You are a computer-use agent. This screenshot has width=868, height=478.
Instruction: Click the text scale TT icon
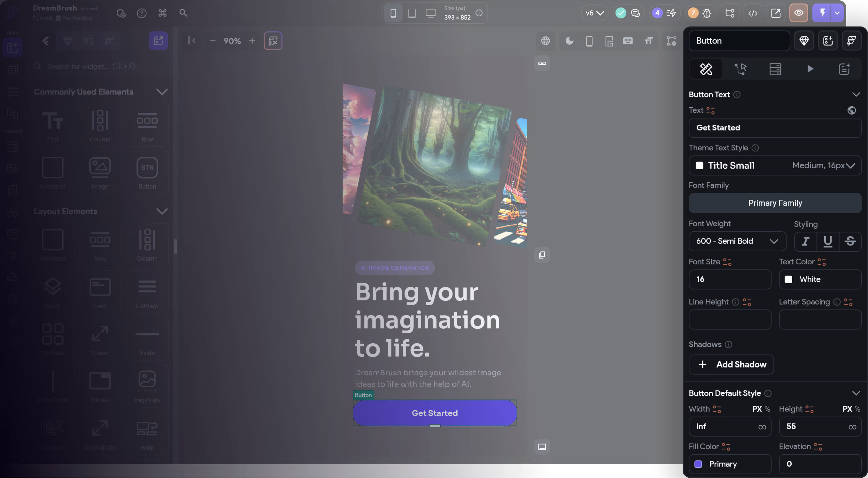649,41
